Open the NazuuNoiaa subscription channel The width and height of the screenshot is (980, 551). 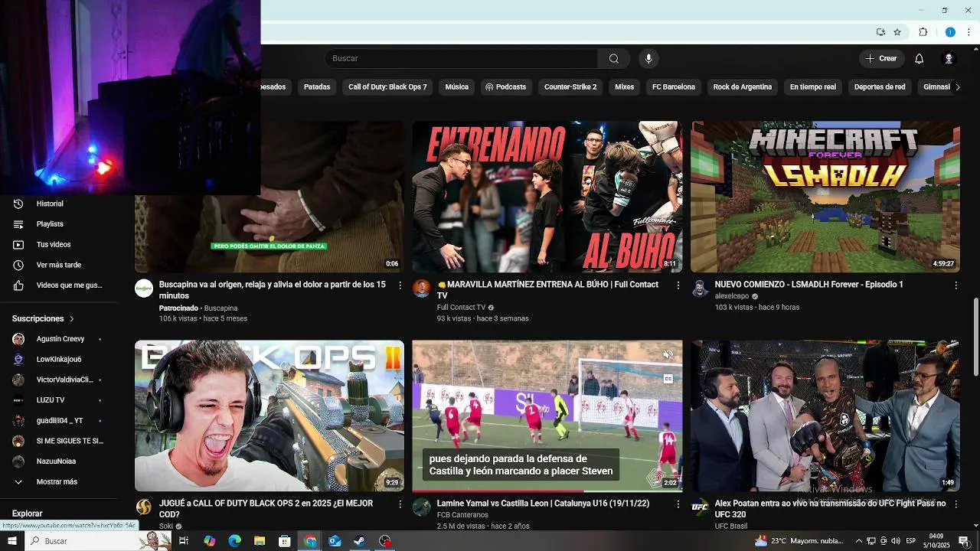[x=58, y=461]
